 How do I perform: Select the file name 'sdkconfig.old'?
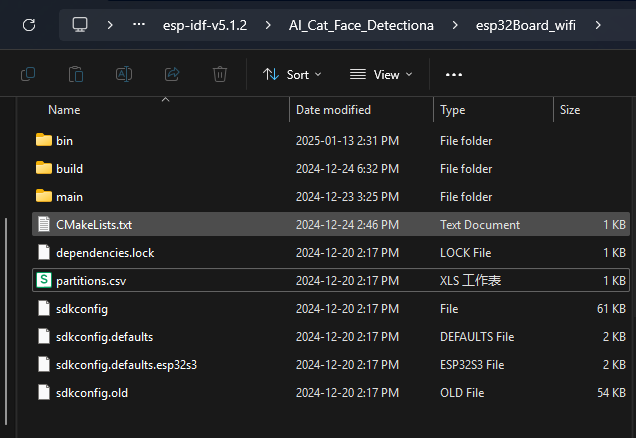(x=92, y=393)
